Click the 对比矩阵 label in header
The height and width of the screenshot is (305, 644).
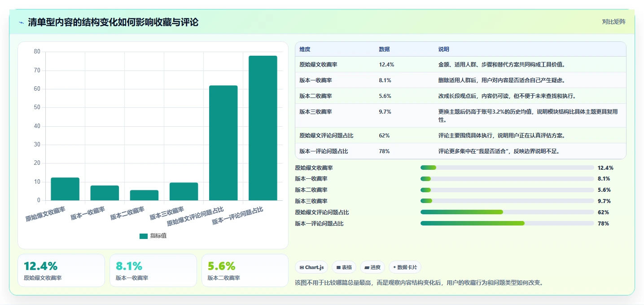point(614,22)
